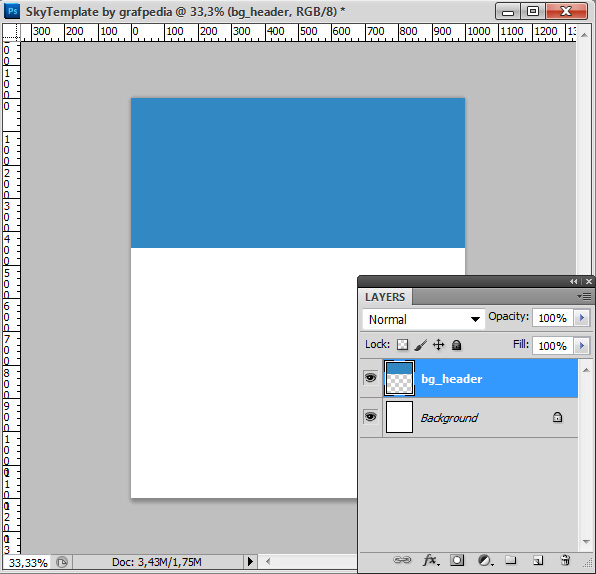Create a new group folder
Screen dimensions: 596x574
pyautogui.click(x=510, y=560)
